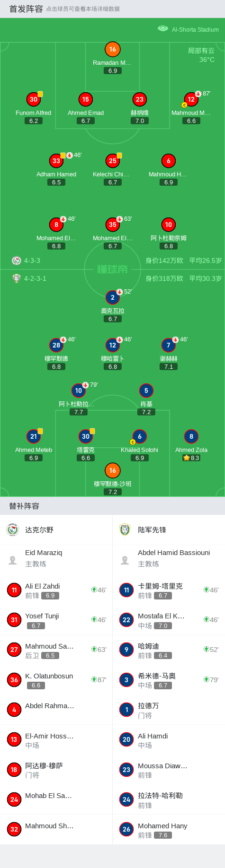Screen dimensions: 225x868
Task: Tap Ramadan M. goalkeeper number 16 icon
Action: click(x=112, y=49)
